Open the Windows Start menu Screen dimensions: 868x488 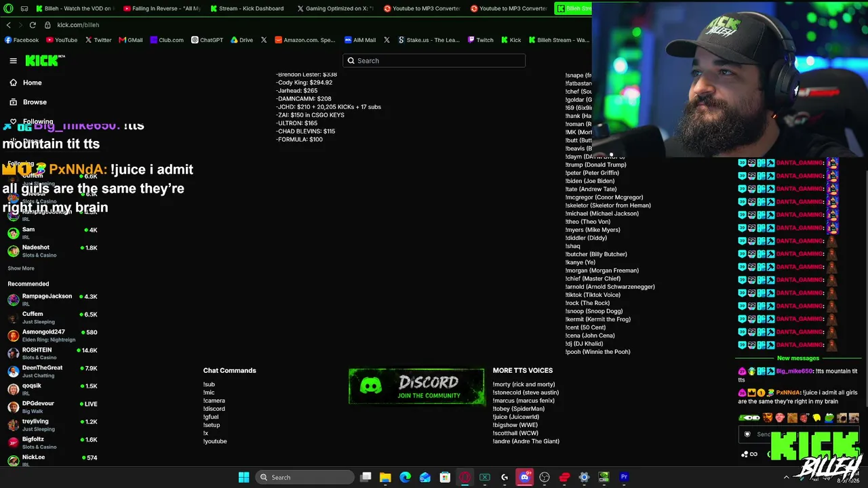tap(243, 477)
